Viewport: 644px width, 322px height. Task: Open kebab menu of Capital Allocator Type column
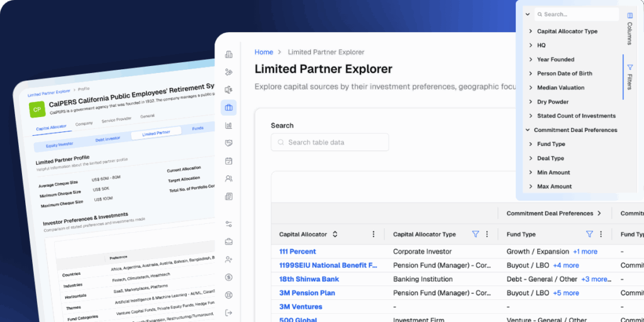point(487,234)
